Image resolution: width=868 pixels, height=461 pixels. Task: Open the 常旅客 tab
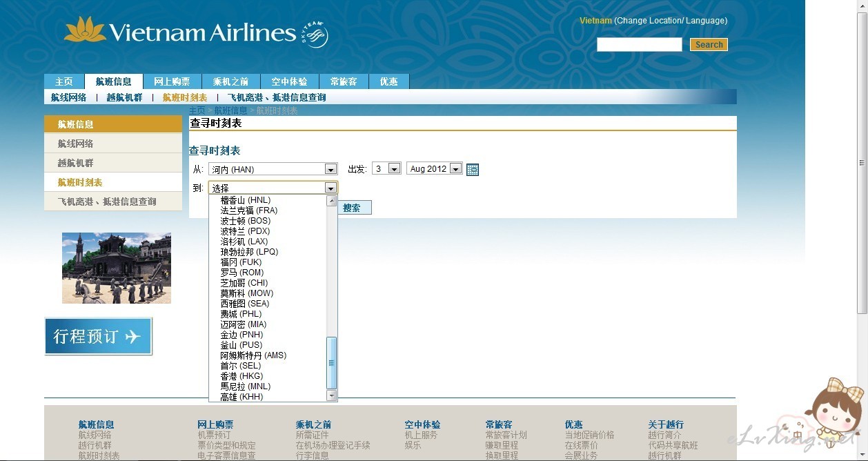[x=344, y=81]
